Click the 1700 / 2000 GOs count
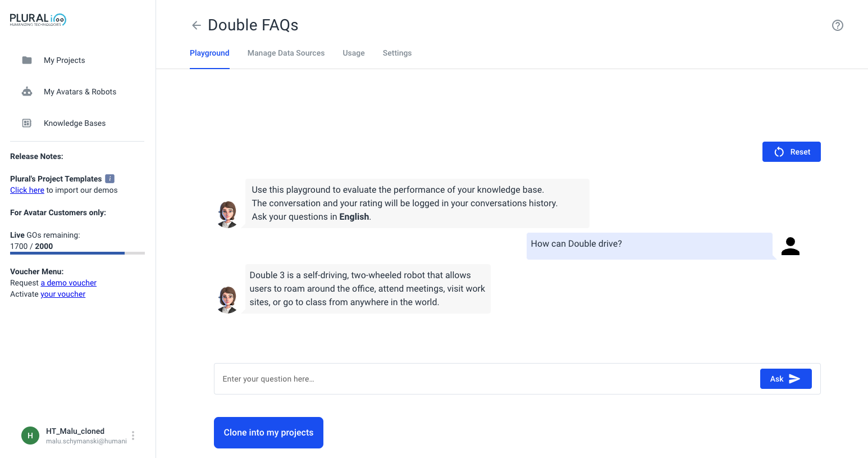 click(x=31, y=246)
